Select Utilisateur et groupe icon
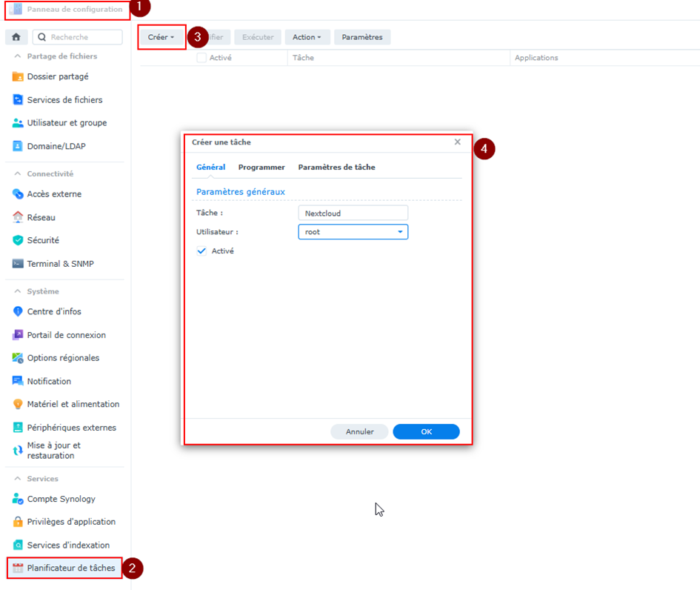This screenshot has height=590, width=700. [19, 123]
